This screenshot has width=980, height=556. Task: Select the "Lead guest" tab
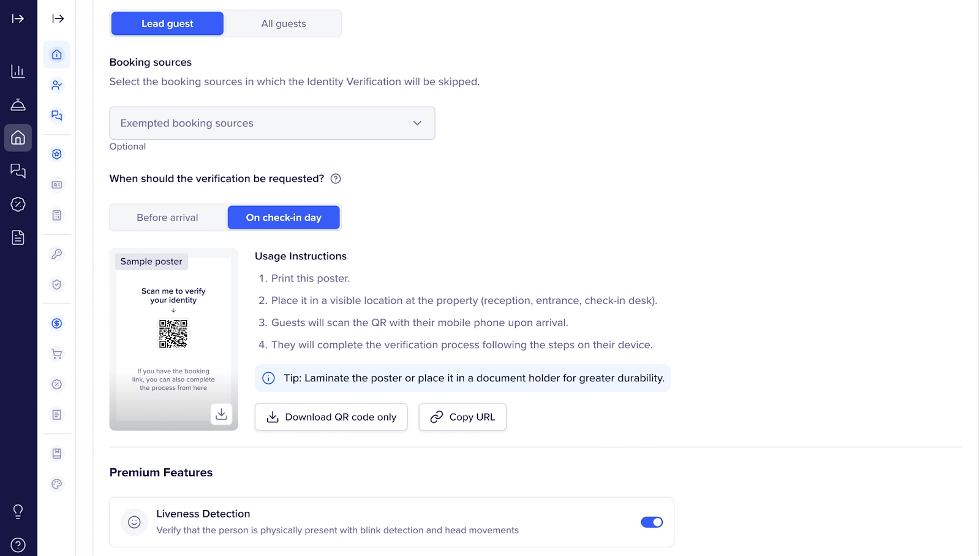pyautogui.click(x=167, y=24)
